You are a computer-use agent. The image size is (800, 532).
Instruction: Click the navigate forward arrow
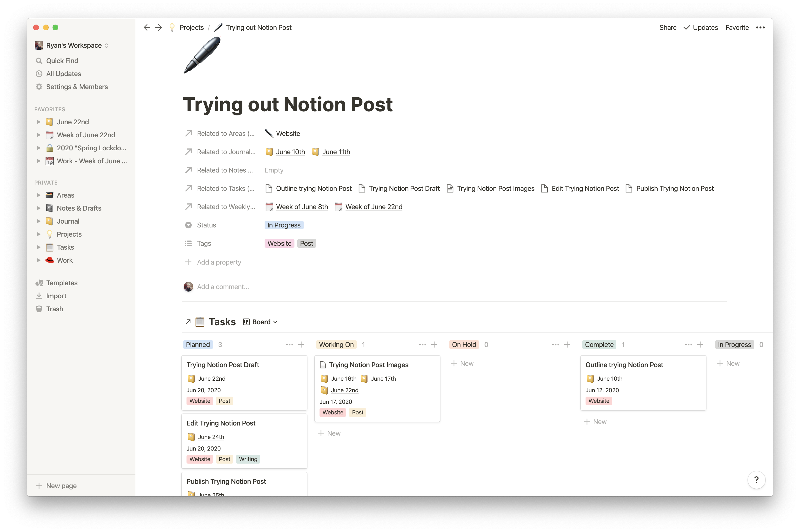[x=159, y=27]
